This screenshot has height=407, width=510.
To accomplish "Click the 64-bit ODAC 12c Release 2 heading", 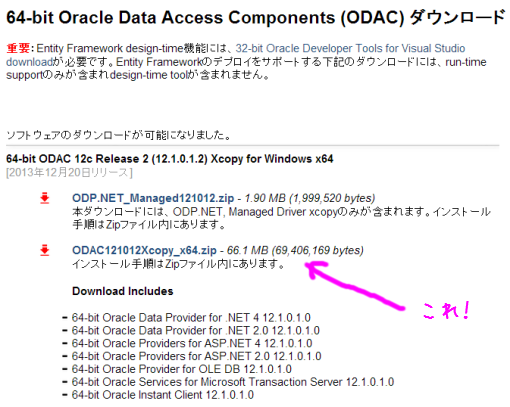I will pyautogui.click(x=170, y=159).
